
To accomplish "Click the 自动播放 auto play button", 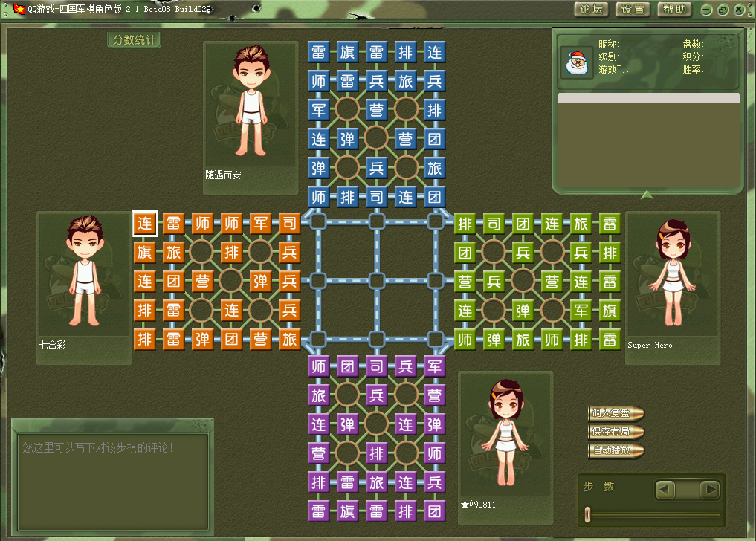I will (x=616, y=450).
